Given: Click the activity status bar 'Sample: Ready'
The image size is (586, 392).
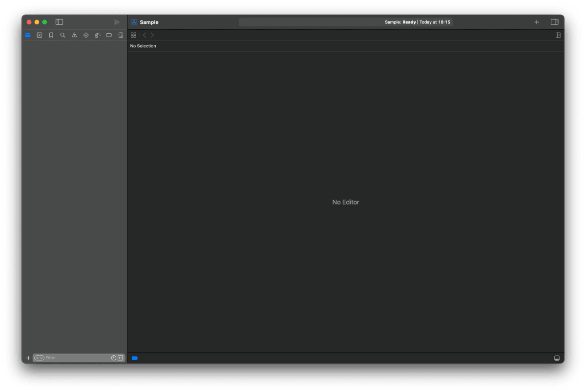Looking at the screenshot, I should pyautogui.click(x=346, y=22).
